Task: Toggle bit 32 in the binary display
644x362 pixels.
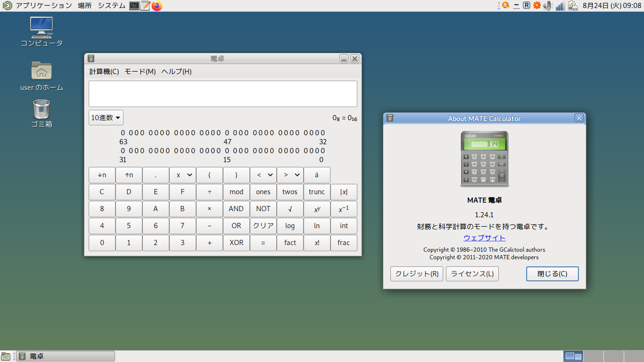Action: point(323,133)
